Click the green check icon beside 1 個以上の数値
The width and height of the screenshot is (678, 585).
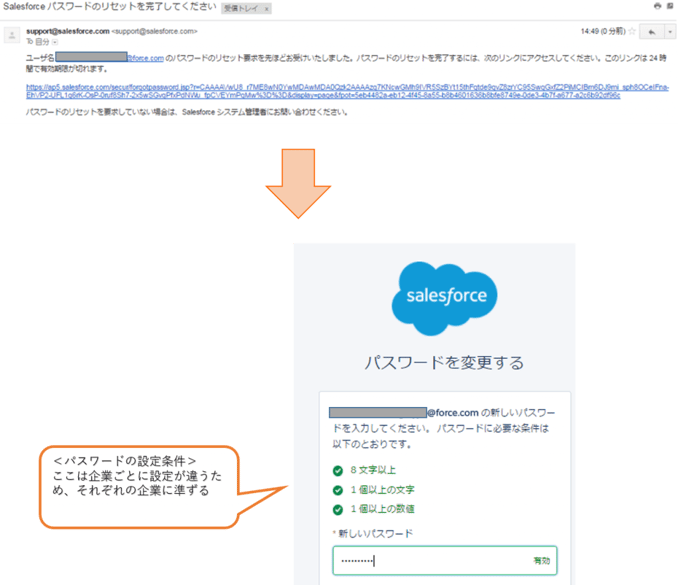pos(338,510)
